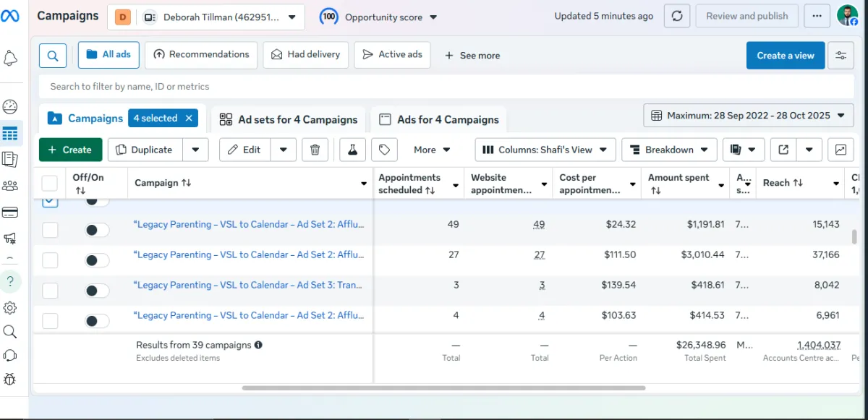This screenshot has width=868, height=420.
Task: Check the select-all header checkbox
Action: tap(50, 183)
